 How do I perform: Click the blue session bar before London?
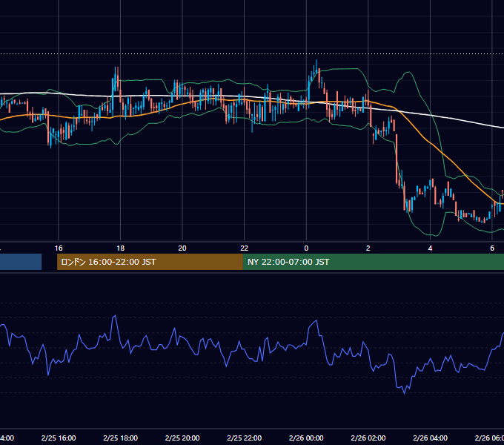point(21,262)
